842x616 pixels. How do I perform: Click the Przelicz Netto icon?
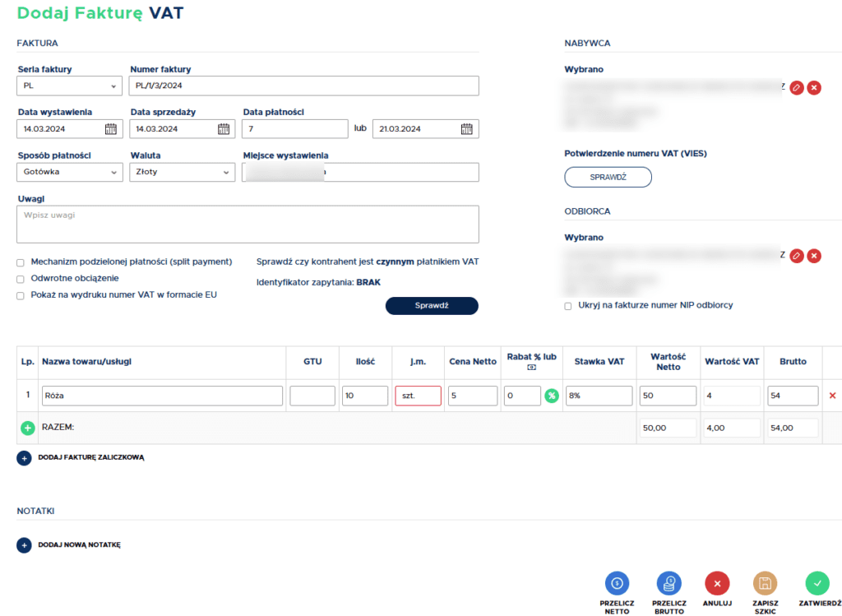click(x=617, y=583)
